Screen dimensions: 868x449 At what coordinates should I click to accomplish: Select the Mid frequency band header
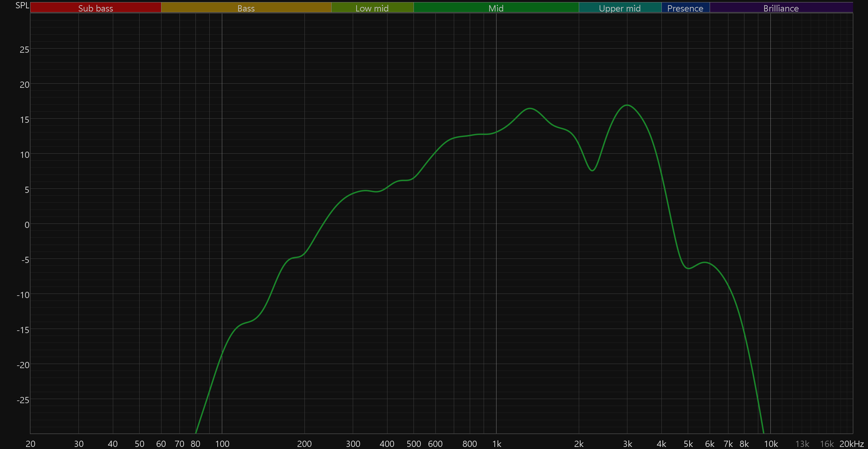(x=496, y=8)
